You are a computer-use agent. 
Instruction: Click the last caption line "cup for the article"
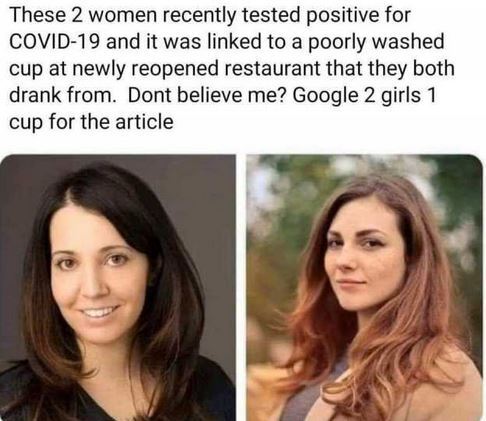tap(91, 122)
